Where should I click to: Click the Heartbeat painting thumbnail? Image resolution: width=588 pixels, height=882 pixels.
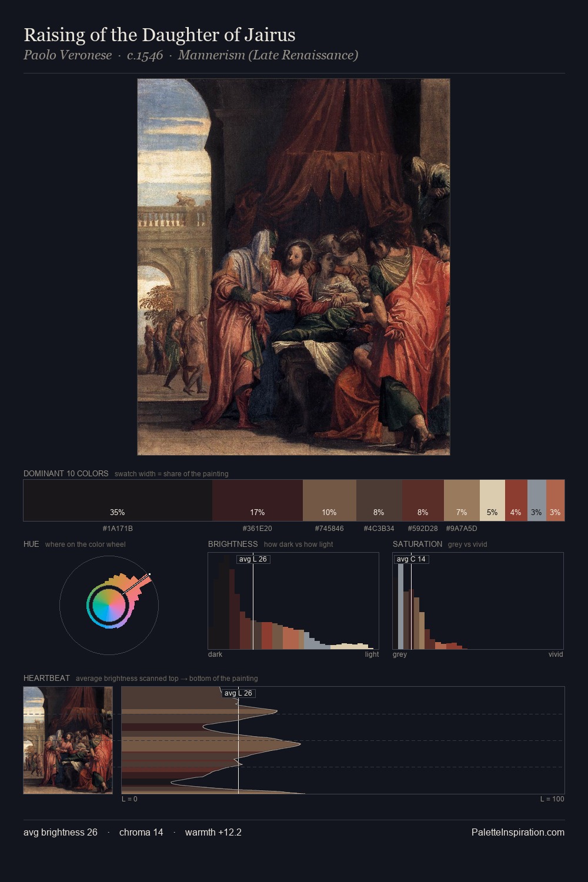pyautogui.click(x=68, y=740)
